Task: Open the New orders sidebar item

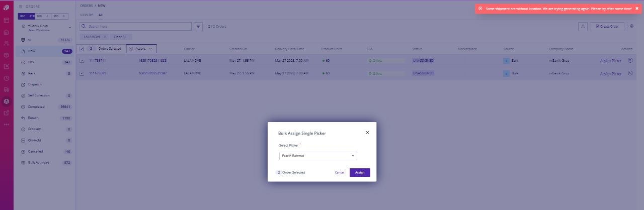Action: point(46,51)
